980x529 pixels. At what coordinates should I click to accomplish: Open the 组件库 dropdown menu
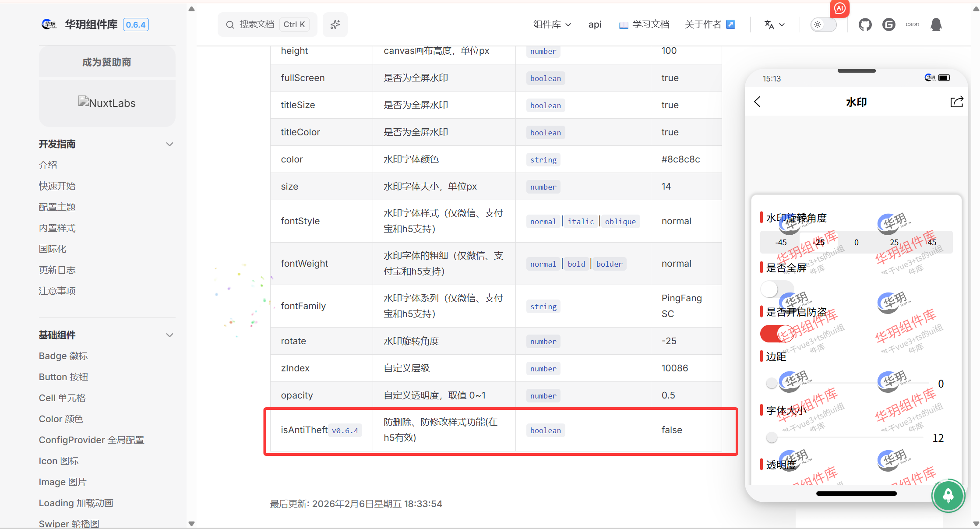552,25
